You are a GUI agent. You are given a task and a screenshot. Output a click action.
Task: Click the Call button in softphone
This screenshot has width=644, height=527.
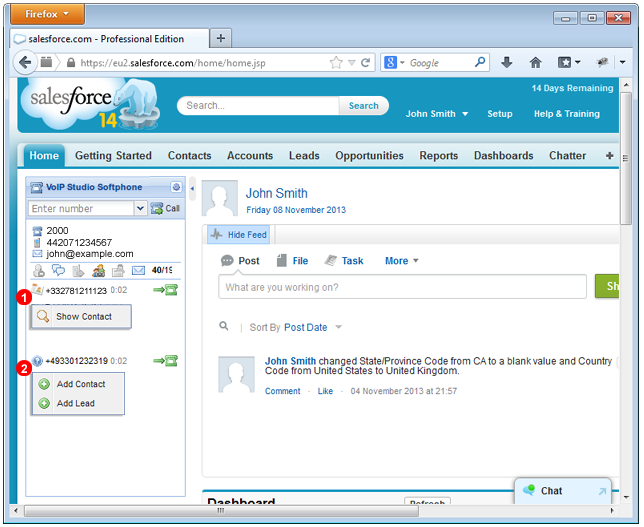[165, 209]
